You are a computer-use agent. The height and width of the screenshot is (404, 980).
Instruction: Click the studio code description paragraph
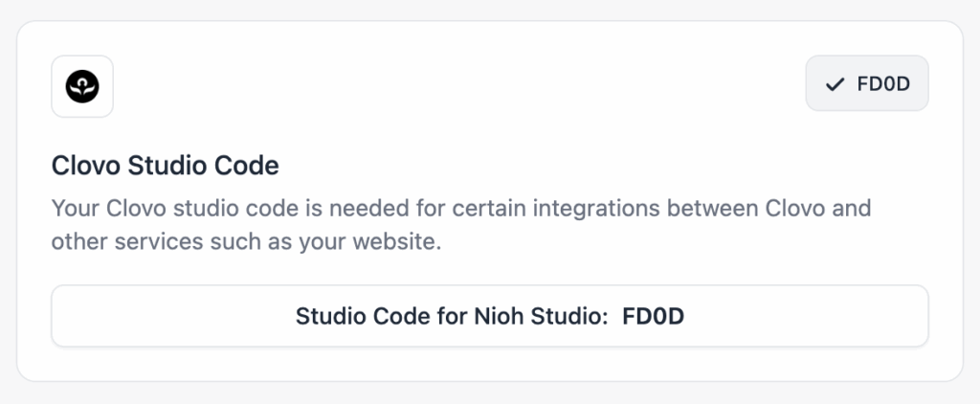(x=459, y=225)
